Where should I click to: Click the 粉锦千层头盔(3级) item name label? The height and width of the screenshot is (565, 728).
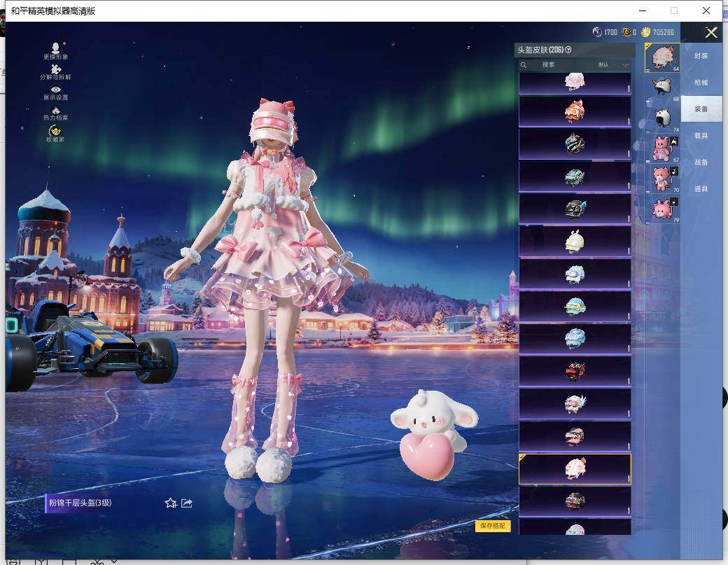[x=80, y=503]
